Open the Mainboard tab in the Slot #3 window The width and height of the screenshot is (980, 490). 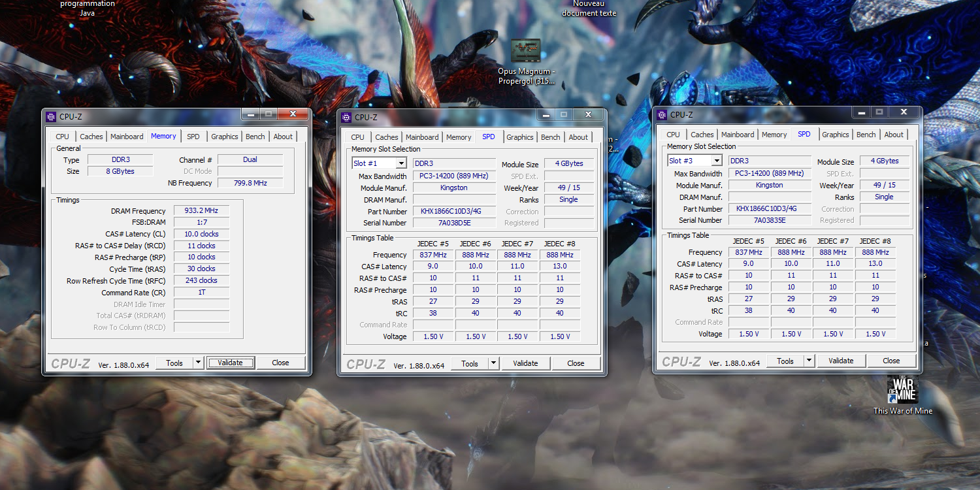[x=738, y=135]
